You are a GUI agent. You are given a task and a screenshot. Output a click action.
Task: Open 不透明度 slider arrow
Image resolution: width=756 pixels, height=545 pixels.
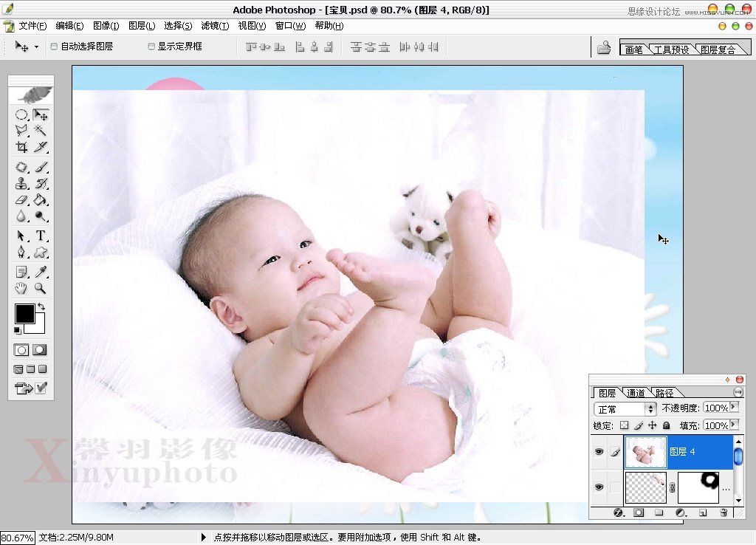pyautogui.click(x=735, y=408)
